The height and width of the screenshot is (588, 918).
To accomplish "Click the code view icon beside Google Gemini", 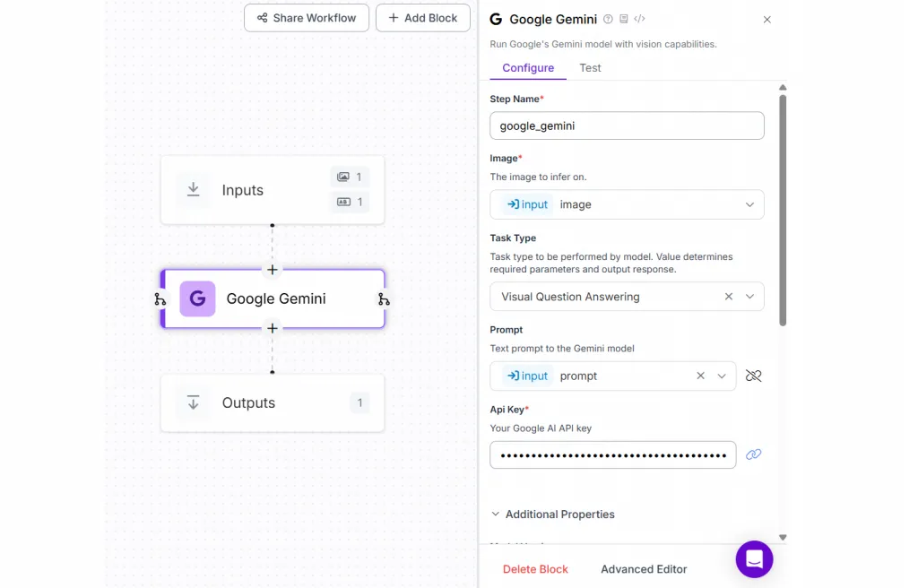I will point(639,19).
